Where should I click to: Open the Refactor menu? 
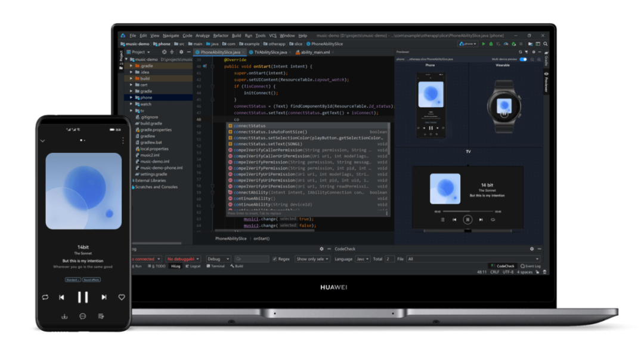coord(221,36)
